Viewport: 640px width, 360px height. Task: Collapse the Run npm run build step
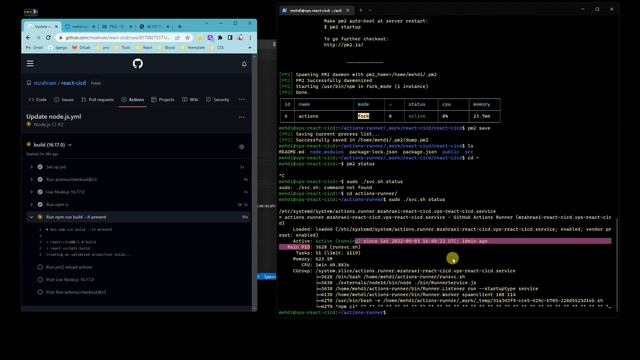[x=139, y=217]
